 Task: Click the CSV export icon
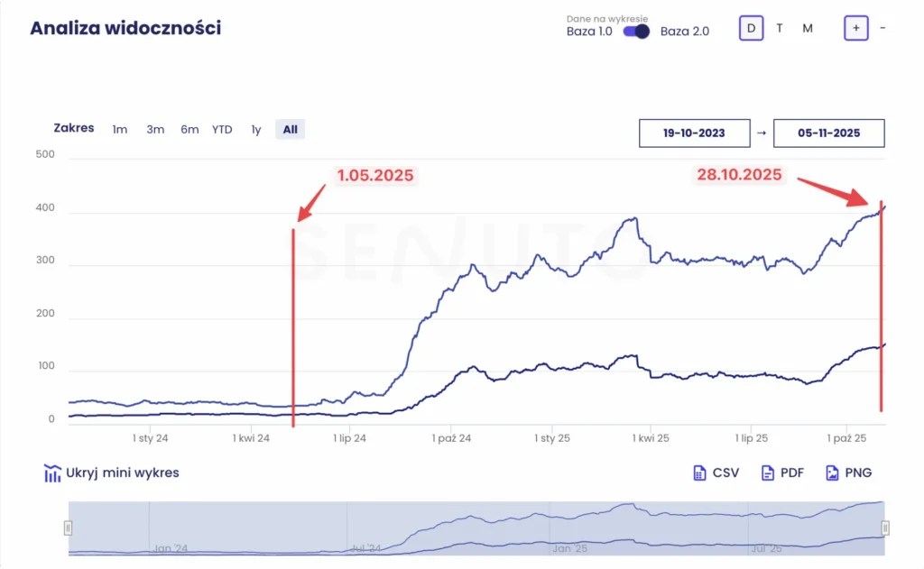tap(699, 473)
